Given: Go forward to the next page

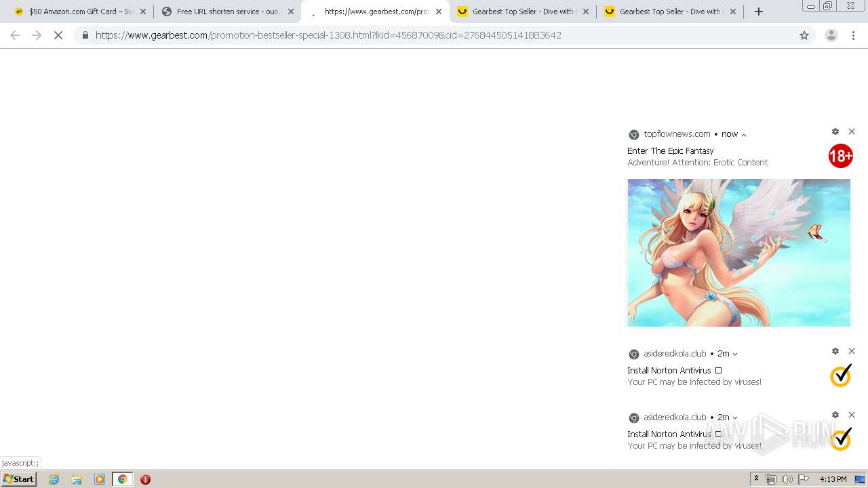Looking at the screenshot, I should [x=37, y=35].
